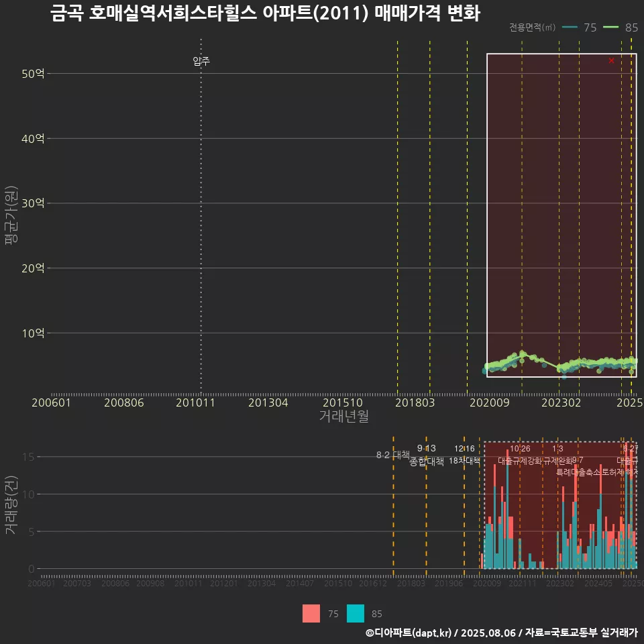644x644 pixels.
Task: Click the '종합대책' marker caption
Action: click(427, 462)
